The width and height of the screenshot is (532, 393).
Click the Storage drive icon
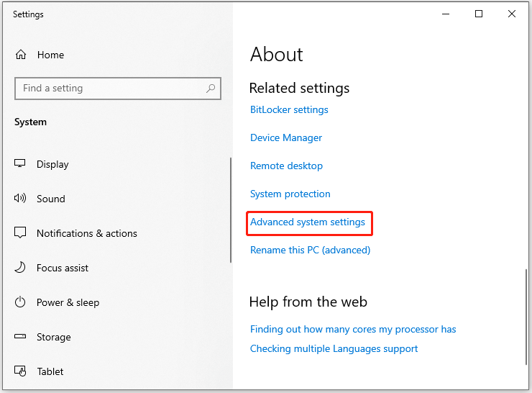[x=20, y=337]
